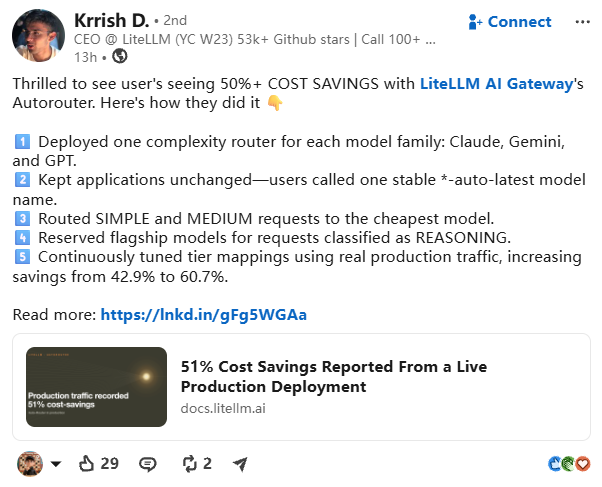Open the 51% cost-savings article thumbnail
This screenshot has width=602, height=487.
96,387
